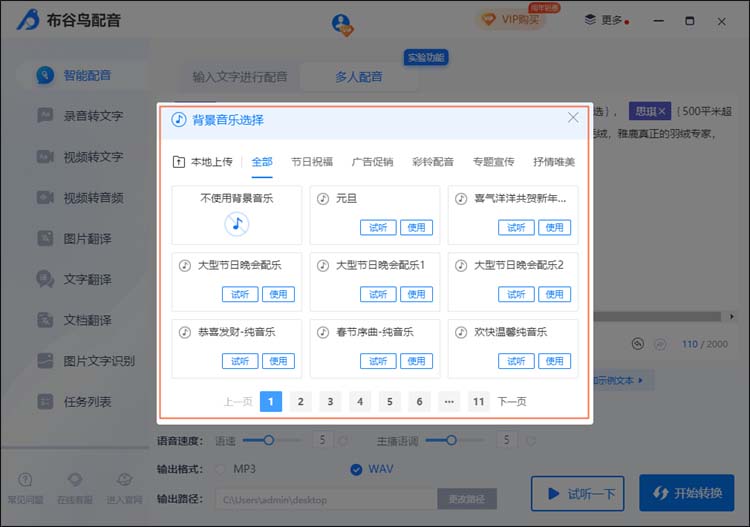
Task: Expand page list with the ellipsis button
Action: [449, 401]
